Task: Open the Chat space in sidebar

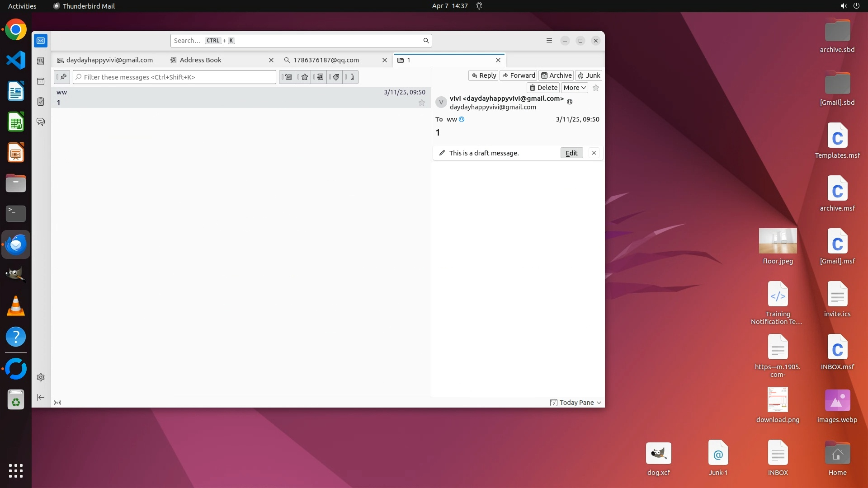Action: (x=41, y=122)
